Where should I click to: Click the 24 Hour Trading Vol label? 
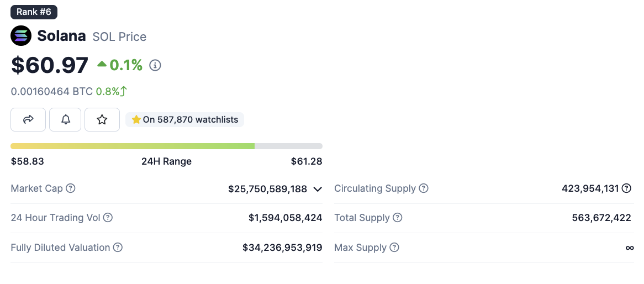[55, 217]
